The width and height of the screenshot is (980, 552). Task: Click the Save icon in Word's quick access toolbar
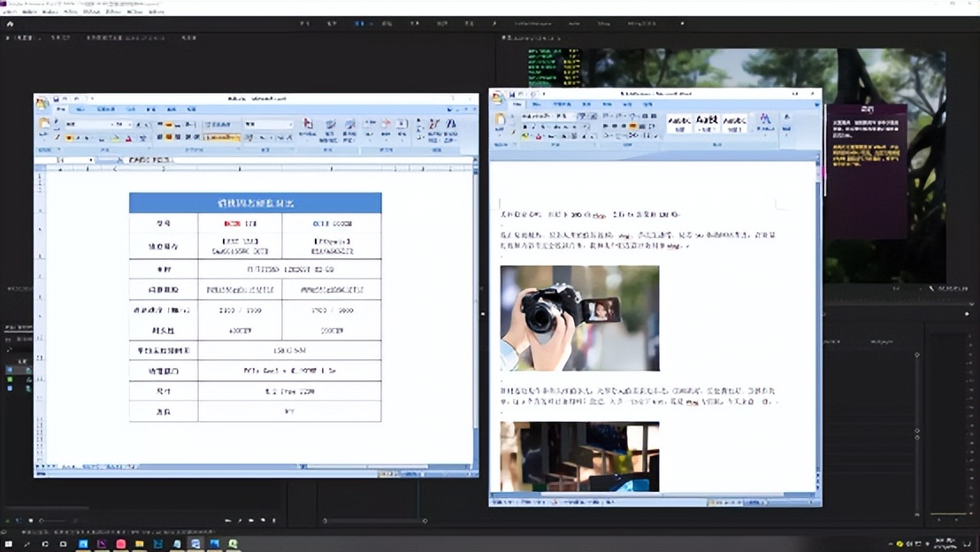click(x=511, y=95)
